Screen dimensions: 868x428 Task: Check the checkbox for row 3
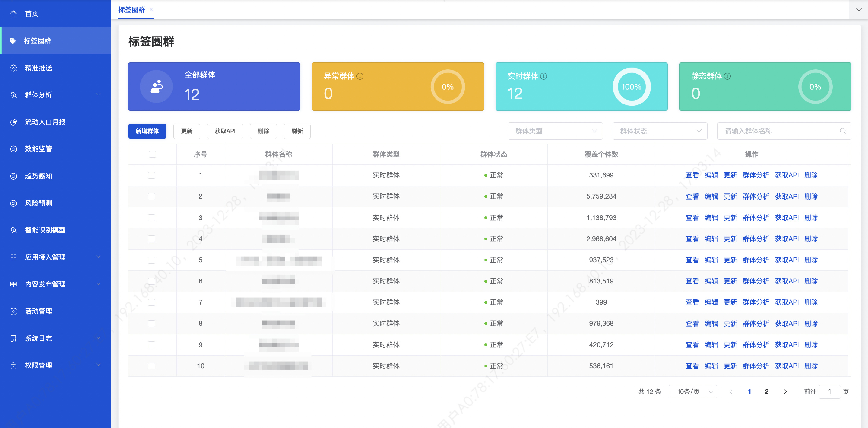click(x=152, y=218)
